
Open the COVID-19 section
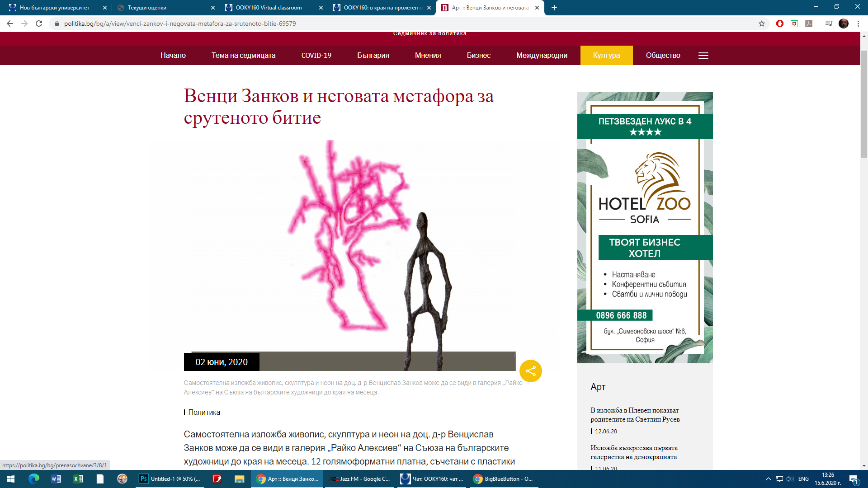click(316, 56)
